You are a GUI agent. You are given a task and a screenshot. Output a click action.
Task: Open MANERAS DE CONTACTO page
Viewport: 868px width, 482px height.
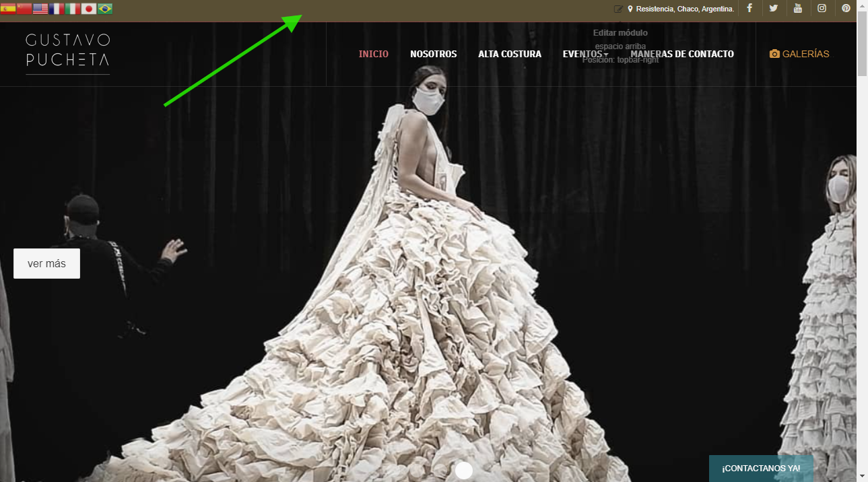(682, 54)
